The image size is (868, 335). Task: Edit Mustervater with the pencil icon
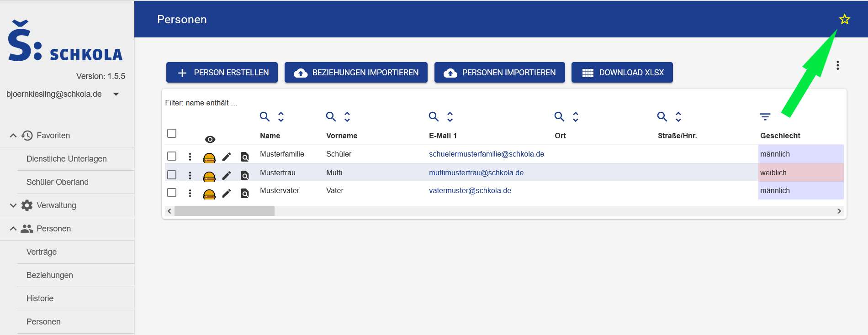click(x=227, y=194)
